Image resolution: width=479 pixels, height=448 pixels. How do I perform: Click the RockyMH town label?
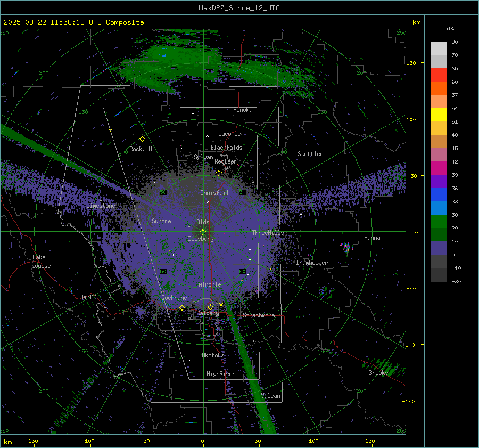141,149
